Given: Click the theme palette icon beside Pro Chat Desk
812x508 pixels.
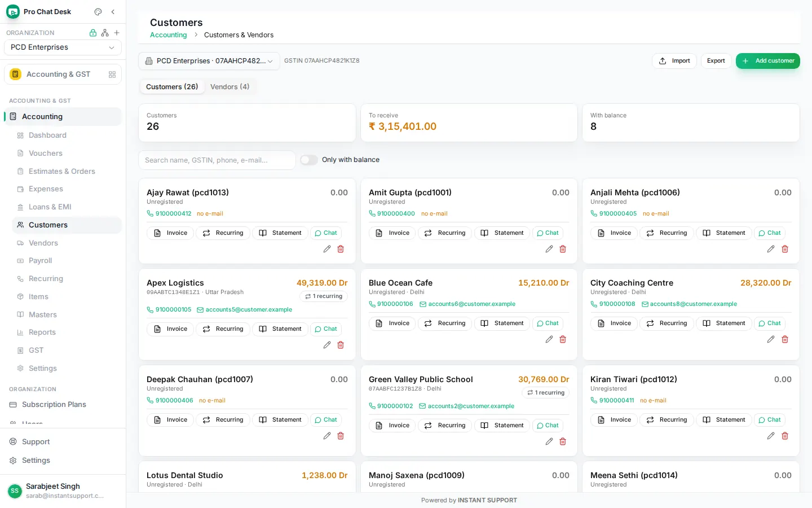Looking at the screenshot, I should [98, 12].
